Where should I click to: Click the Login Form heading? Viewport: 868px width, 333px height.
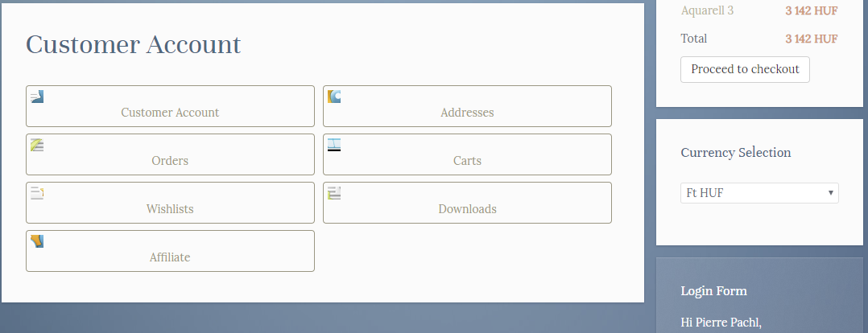pos(713,291)
